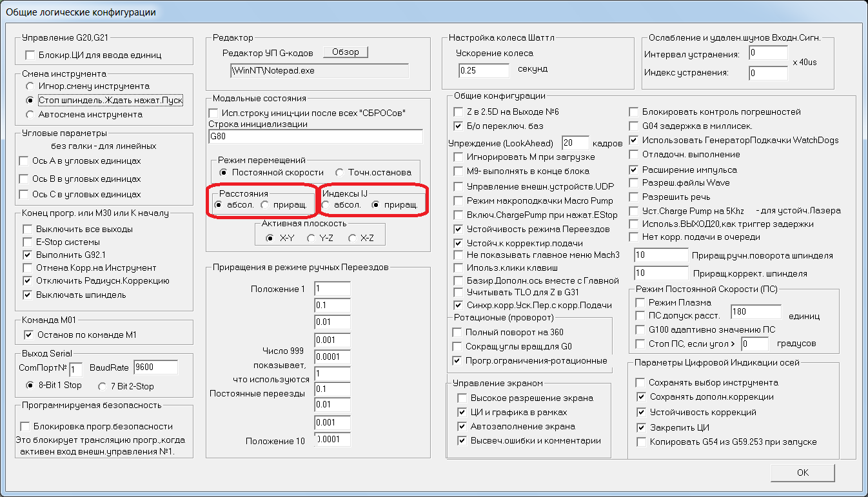
Task: Check G04 задержка в миллисек.
Action: pyautogui.click(x=634, y=126)
